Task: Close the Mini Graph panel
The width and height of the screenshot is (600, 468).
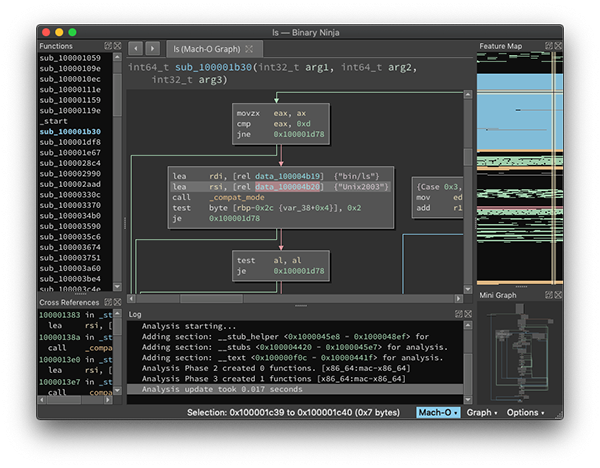Action: pos(557,295)
